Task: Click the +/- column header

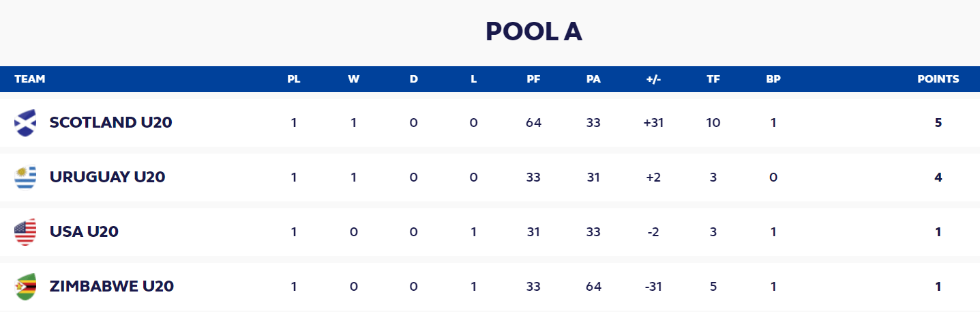Action: click(653, 79)
